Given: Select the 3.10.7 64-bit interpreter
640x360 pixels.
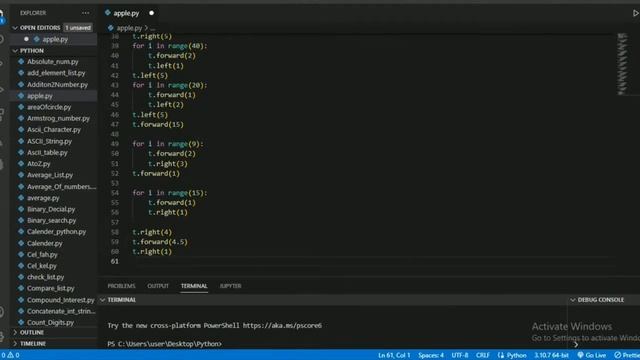Looking at the screenshot, I should (551, 355).
